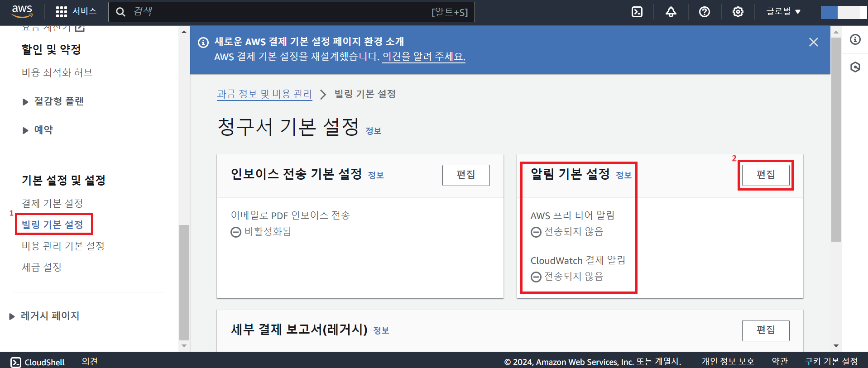Click inside the 검색 search field

(x=292, y=12)
